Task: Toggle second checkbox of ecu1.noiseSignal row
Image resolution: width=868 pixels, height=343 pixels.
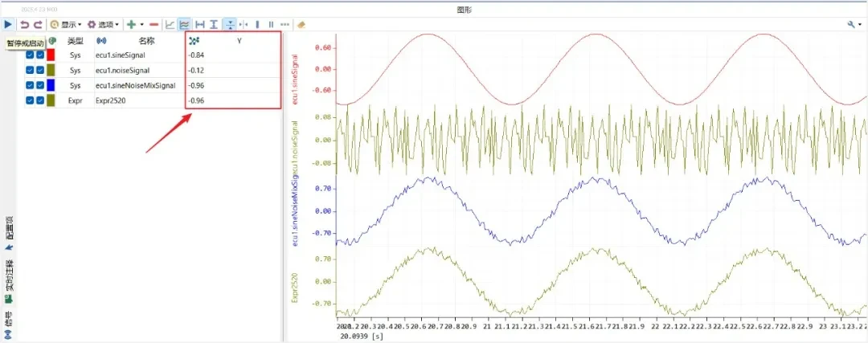Action: pyautogui.click(x=40, y=70)
